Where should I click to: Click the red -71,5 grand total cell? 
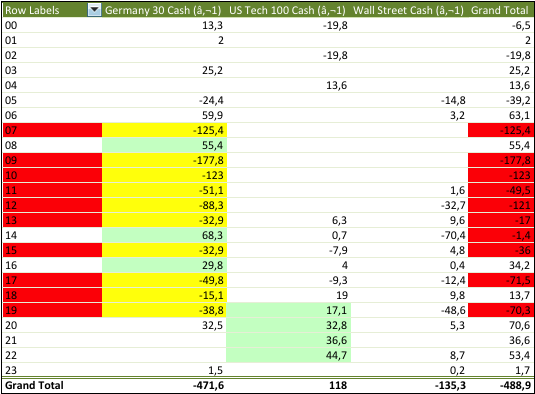click(x=501, y=280)
